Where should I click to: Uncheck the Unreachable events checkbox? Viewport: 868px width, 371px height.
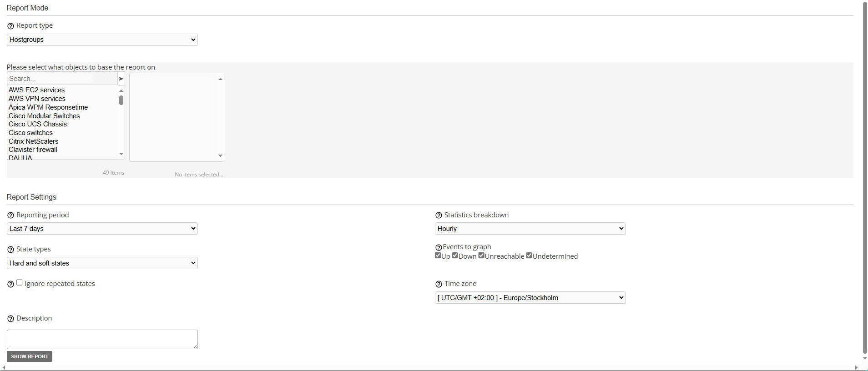point(481,256)
